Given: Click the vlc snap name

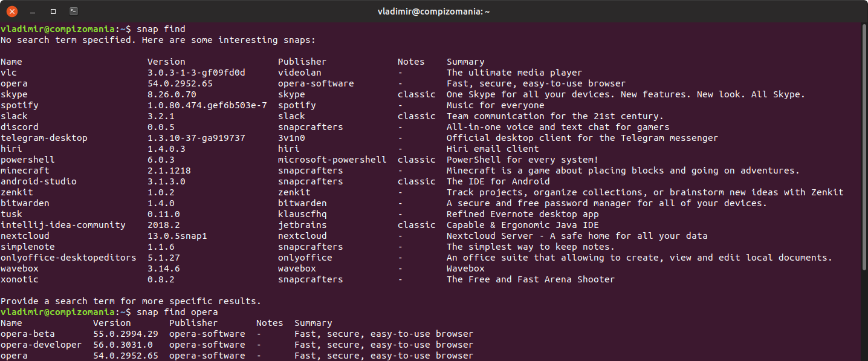Looking at the screenshot, I should pyautogui.click(x=9, y=73).
